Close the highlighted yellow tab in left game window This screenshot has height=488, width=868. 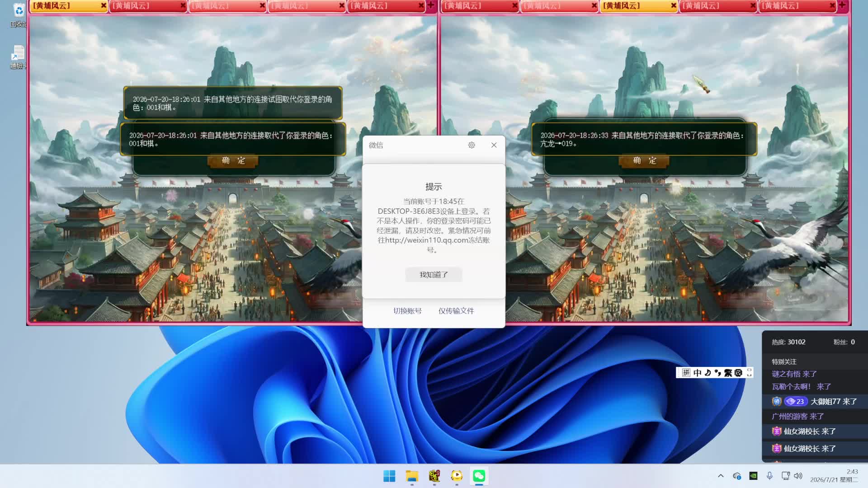(104, 5)
